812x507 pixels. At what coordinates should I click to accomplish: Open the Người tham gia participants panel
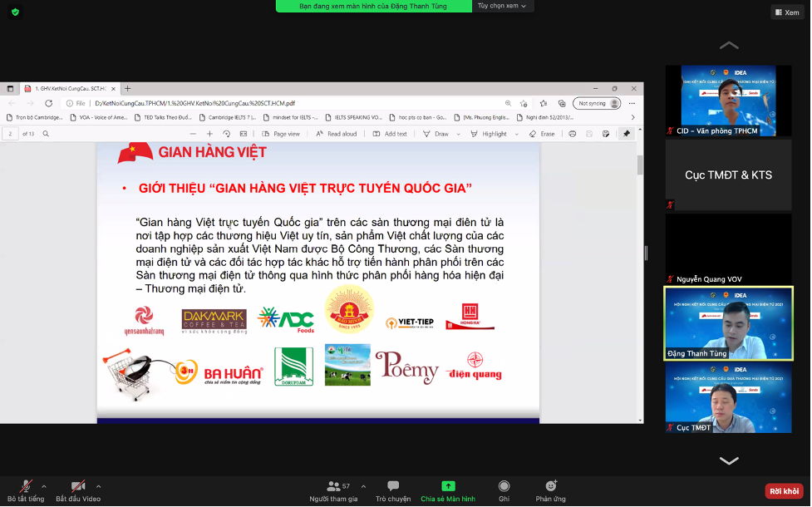[x=333, y=491]
